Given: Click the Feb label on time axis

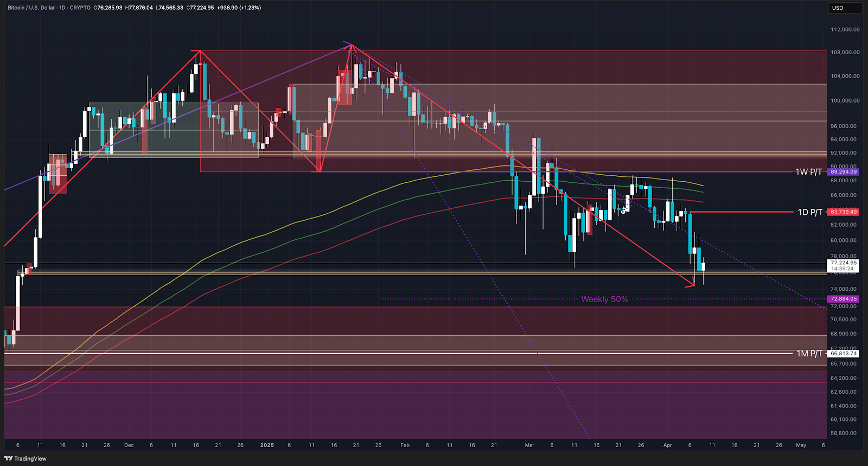Looking at the screenshot, I should [x=405, y=445].
